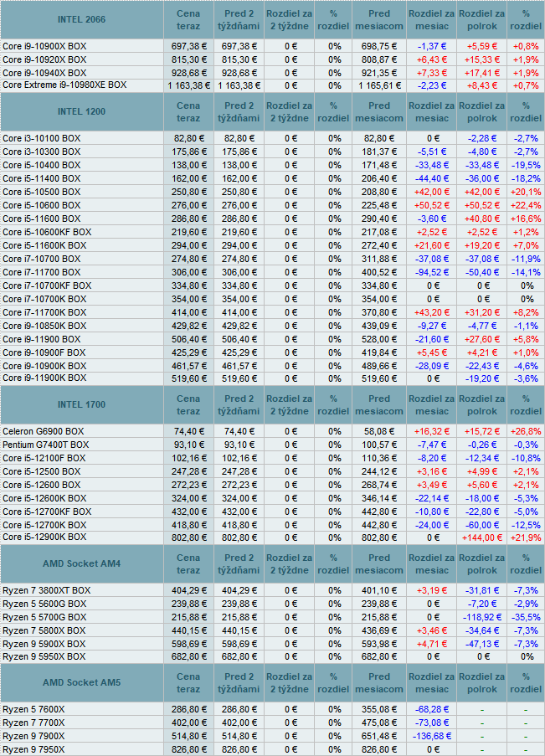Select the INTEL 1700 section header
545x756 pixels.
[x=81, y=404]
